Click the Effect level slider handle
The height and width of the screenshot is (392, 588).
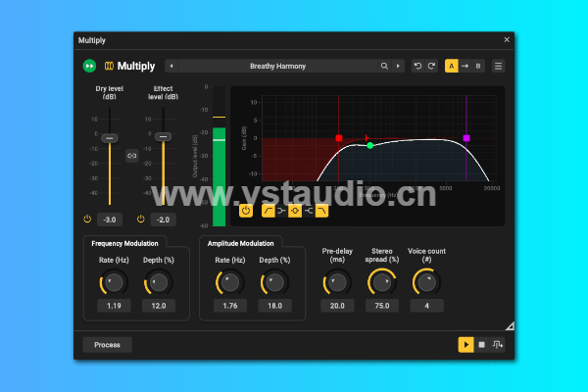point(163,137)
